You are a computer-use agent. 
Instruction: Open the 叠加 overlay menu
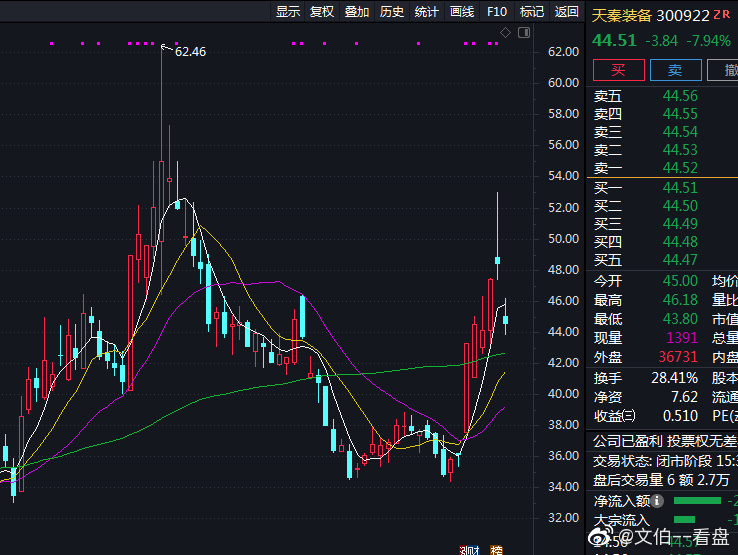click(x=357, y=12)
